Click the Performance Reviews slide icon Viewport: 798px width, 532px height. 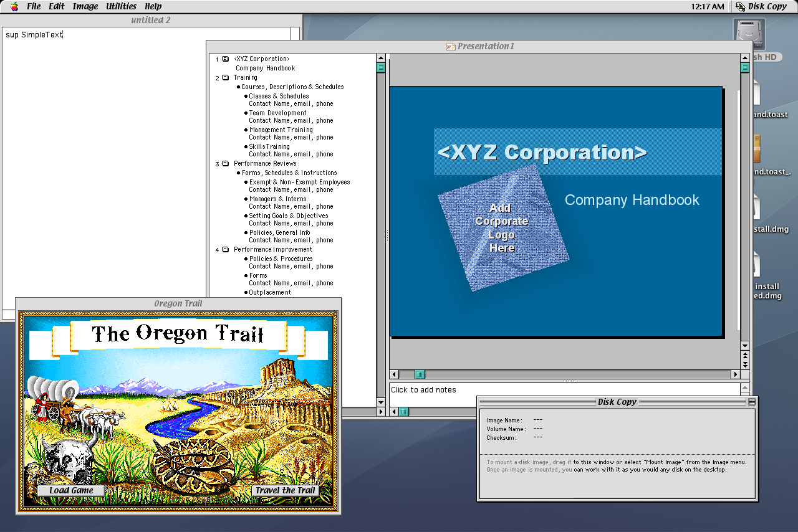click(x=225, y=163)
